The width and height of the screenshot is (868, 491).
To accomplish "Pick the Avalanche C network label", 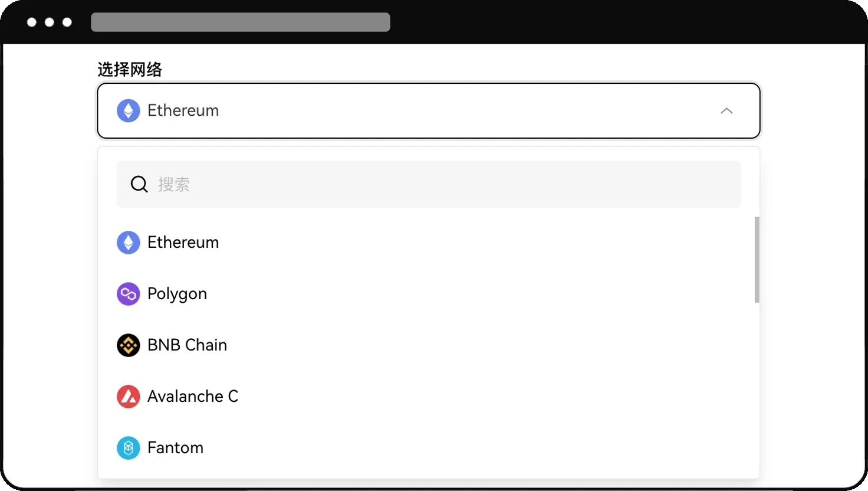I will (193, 397).
